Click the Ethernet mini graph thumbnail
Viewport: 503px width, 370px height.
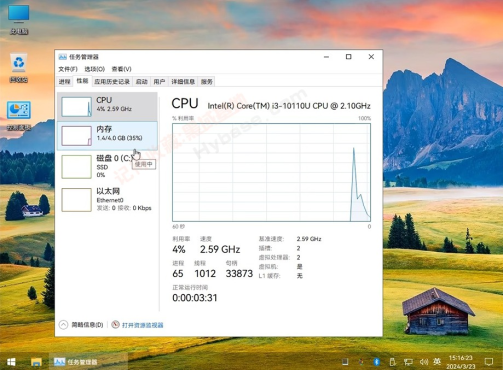point(76,200)
